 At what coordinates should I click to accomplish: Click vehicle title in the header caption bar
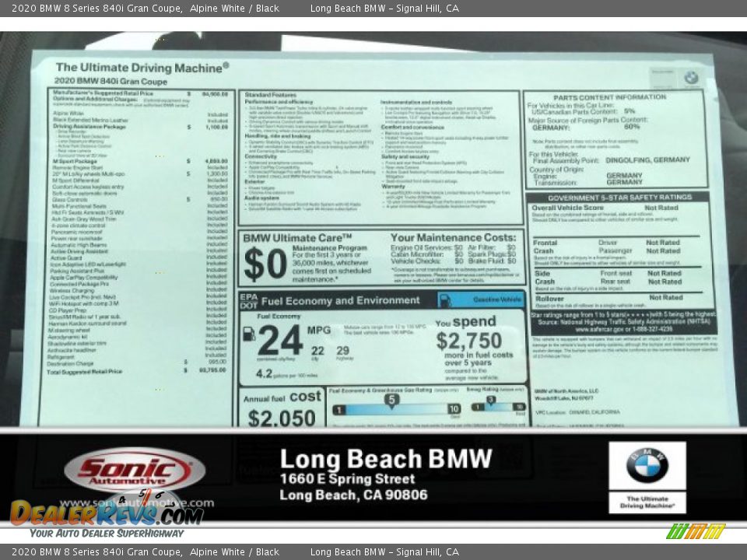pyautogui.click(x=146, y=9)
